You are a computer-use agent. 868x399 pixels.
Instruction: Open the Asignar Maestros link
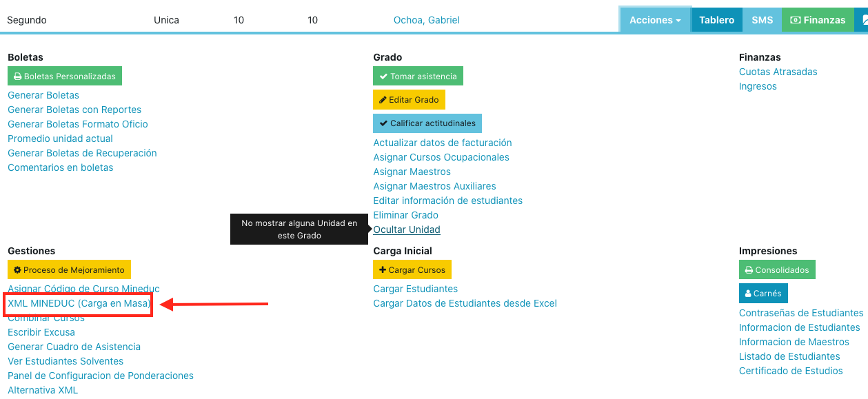[412, 172]
